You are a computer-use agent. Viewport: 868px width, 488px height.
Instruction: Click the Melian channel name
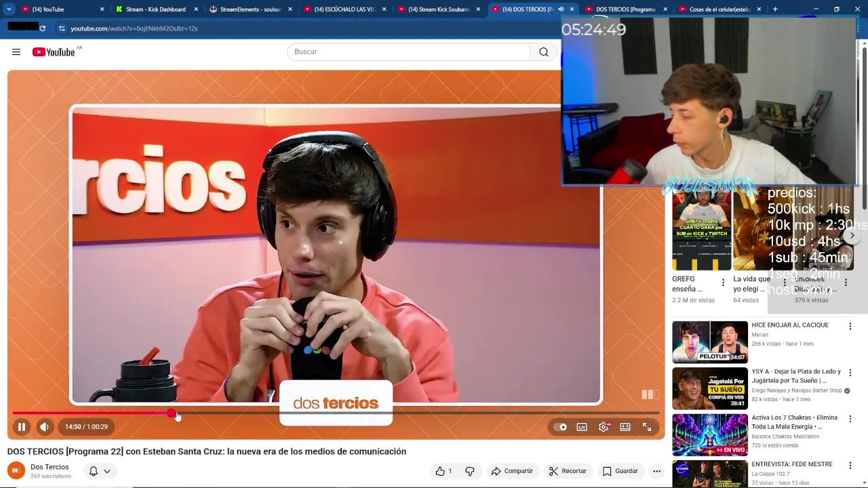pos(759,335)
